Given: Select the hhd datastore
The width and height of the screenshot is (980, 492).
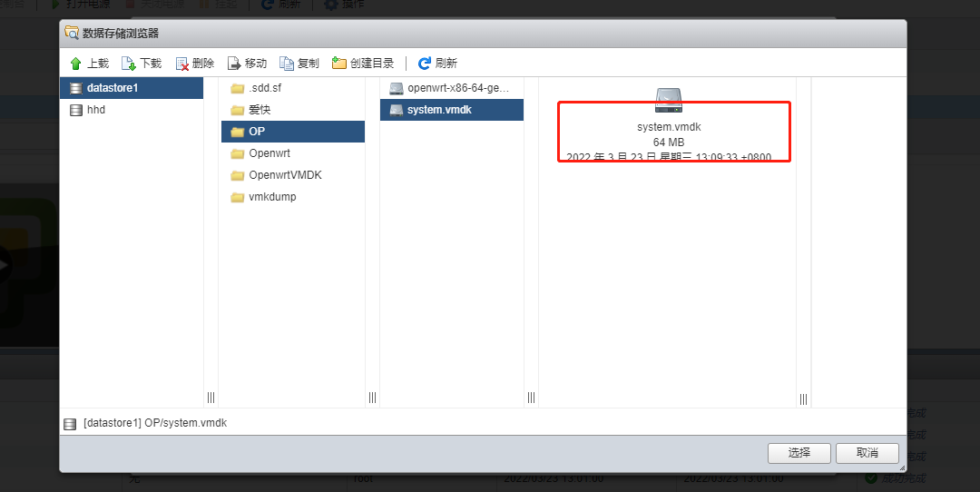Looking at the screenshot, I should pyautogui.click(x=95, y=110).
